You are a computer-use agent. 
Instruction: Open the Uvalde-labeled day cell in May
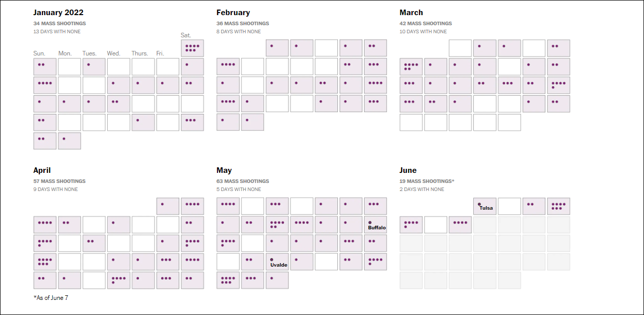[277, 262]
